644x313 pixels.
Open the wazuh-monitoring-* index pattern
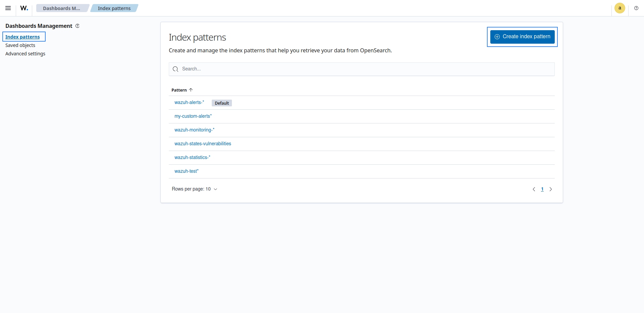click(194, 130)
